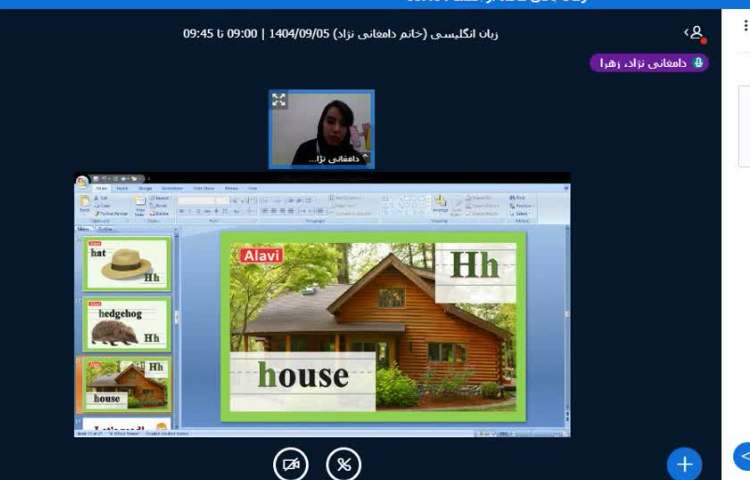
Task: Click the teacher webcam video tile
Action: click(321, 129)
